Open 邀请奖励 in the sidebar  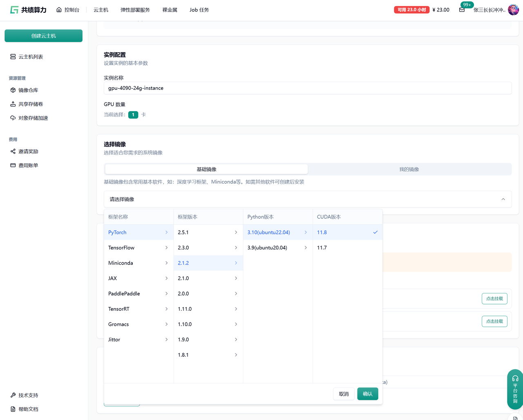28,151
